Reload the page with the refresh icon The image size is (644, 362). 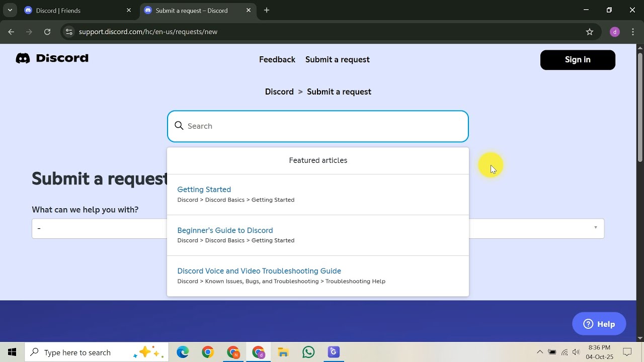(x=47, y=32)
